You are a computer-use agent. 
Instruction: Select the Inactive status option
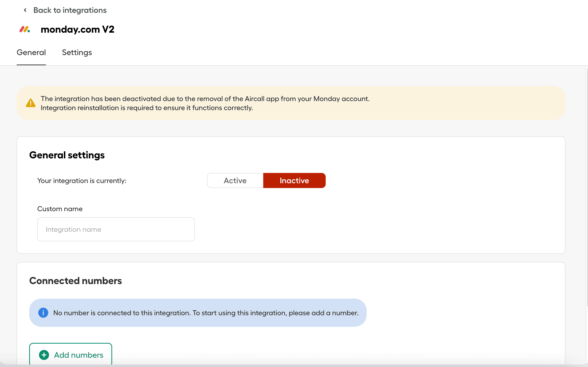click(x=294, y=180)
